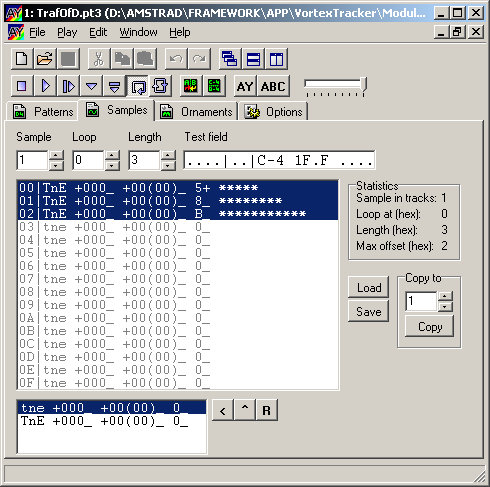Image resolution: width=490 pixels, height=487 pixels.
Task: Increase Copy to number with up arrow
Action: [445, 296]
